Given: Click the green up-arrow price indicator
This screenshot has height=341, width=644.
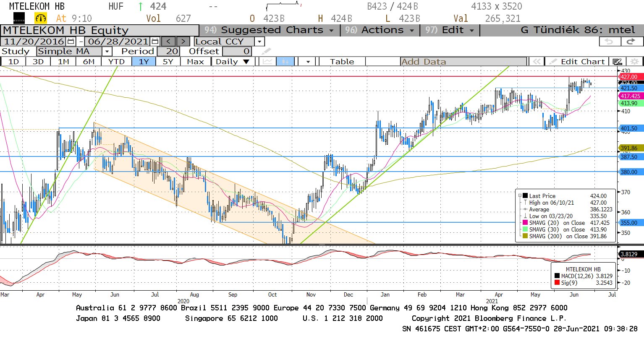Looking at the screenshot, I should click(x=140, y=6).
